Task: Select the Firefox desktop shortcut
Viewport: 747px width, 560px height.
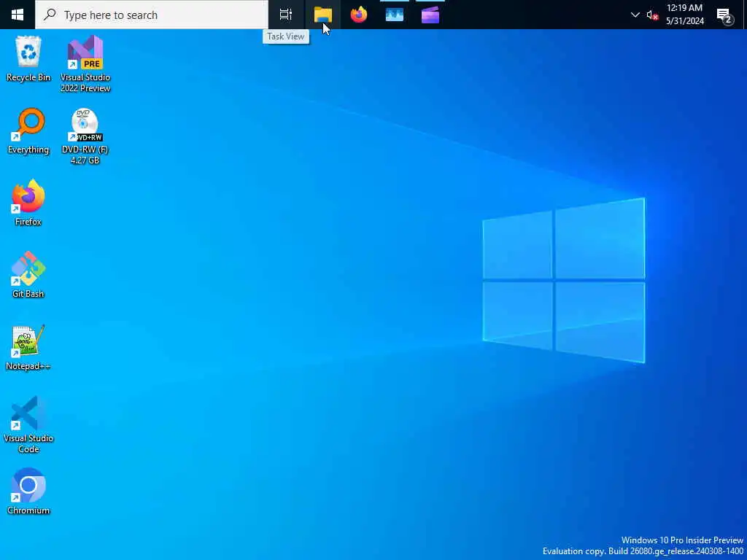Action: coord(28,203)
